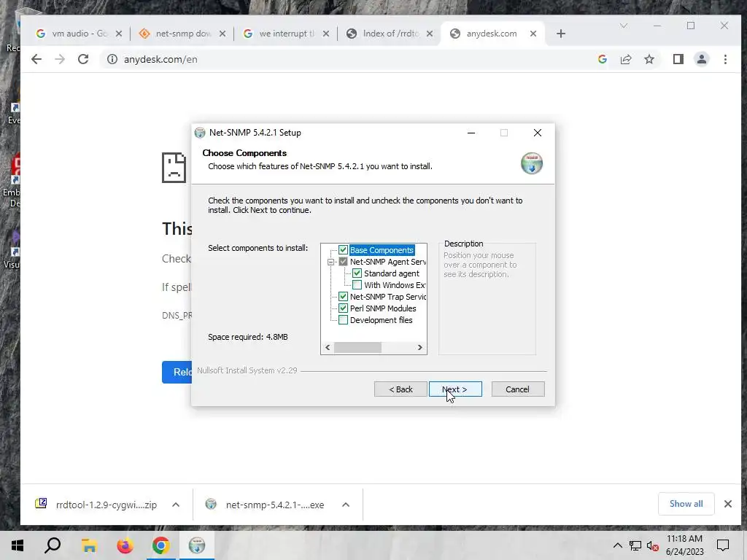
Task: Open net-snmp exe download options chevron
Action: click(x=346, y=505)
